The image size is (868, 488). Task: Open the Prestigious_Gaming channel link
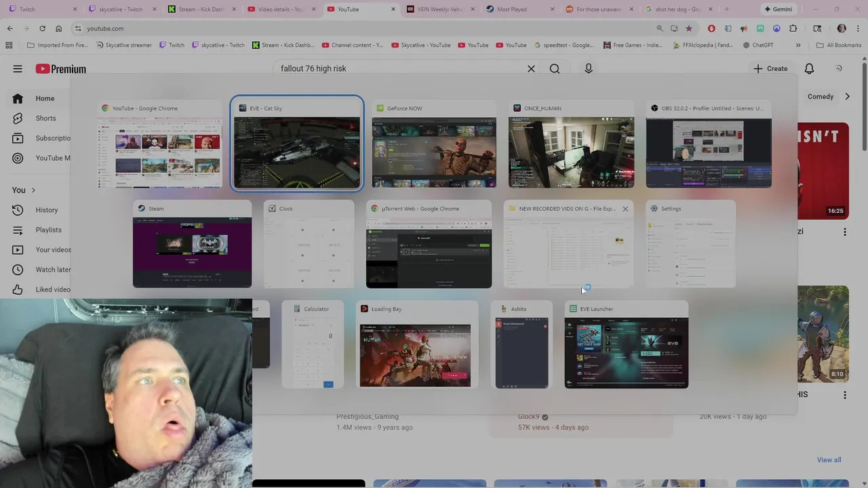pyautogui.click(x=368, y=416)
